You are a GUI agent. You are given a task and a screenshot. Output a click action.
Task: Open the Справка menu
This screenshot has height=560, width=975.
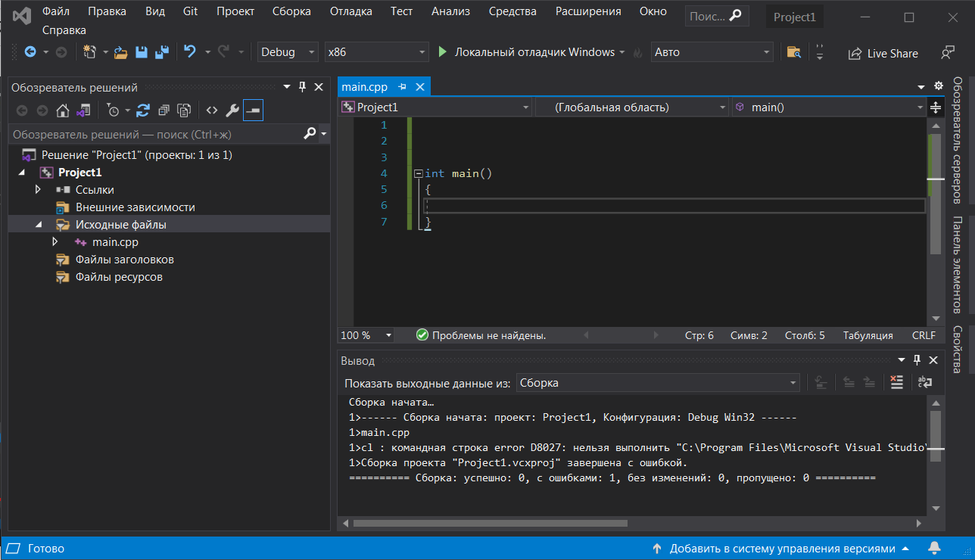tap(64, 30)
